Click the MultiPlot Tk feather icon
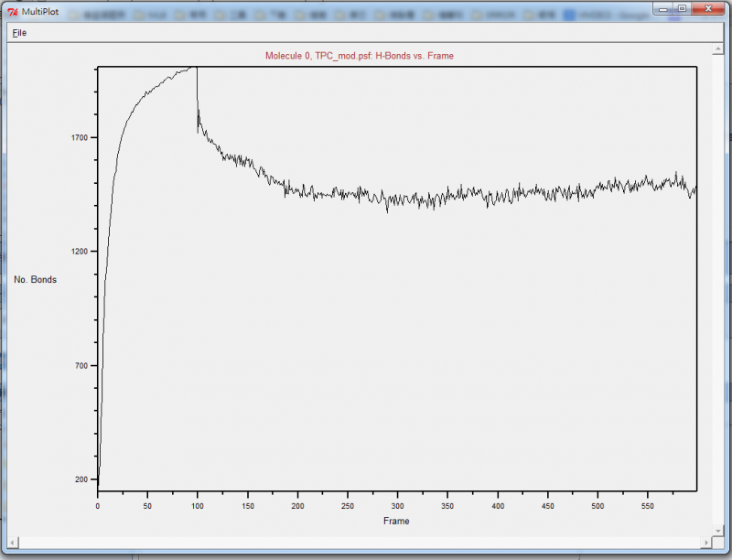732x560 pixels. coord(13,12)
